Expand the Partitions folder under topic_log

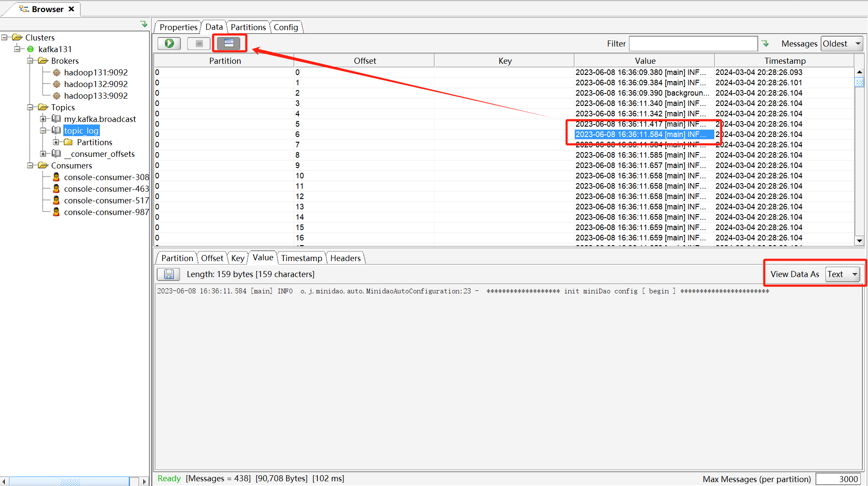coord(56,142)
